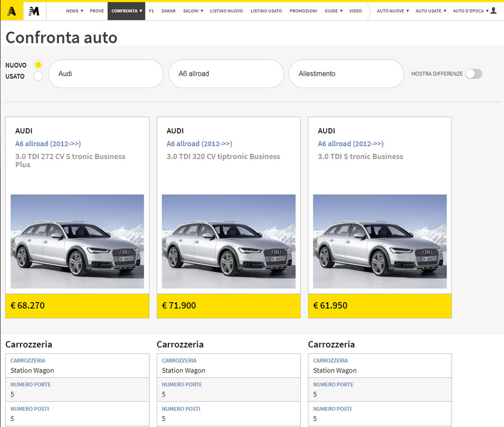504x427 pixels.
Task: Open the user account profile icon
Action: [x=494, y=11]
